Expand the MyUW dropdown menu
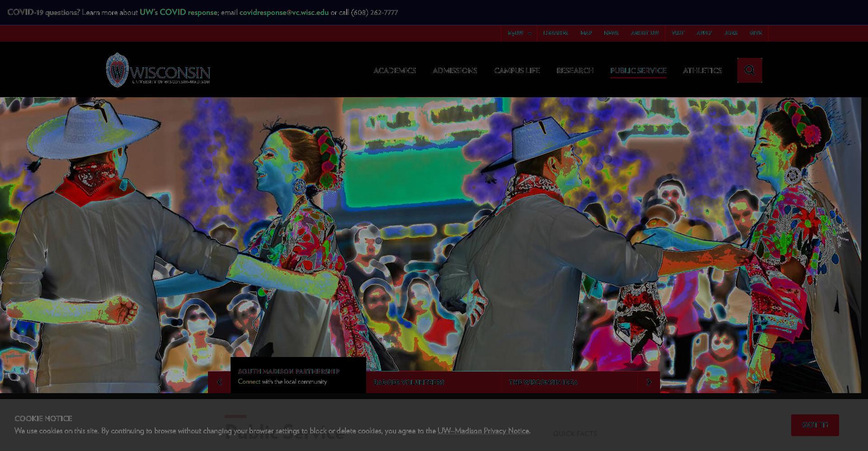 coord(519,33)
